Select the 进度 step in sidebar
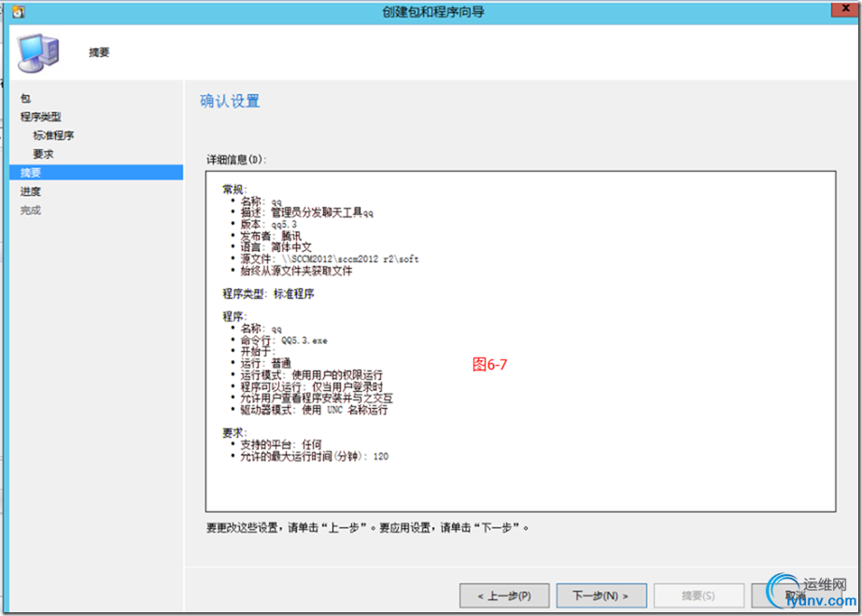 point(30,191)
